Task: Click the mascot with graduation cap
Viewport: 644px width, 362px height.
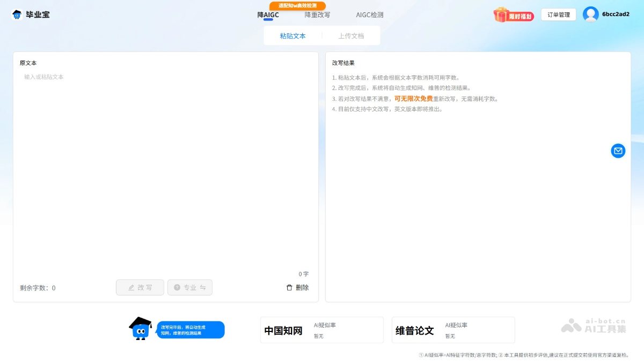Action: click(x=140, y=328)
